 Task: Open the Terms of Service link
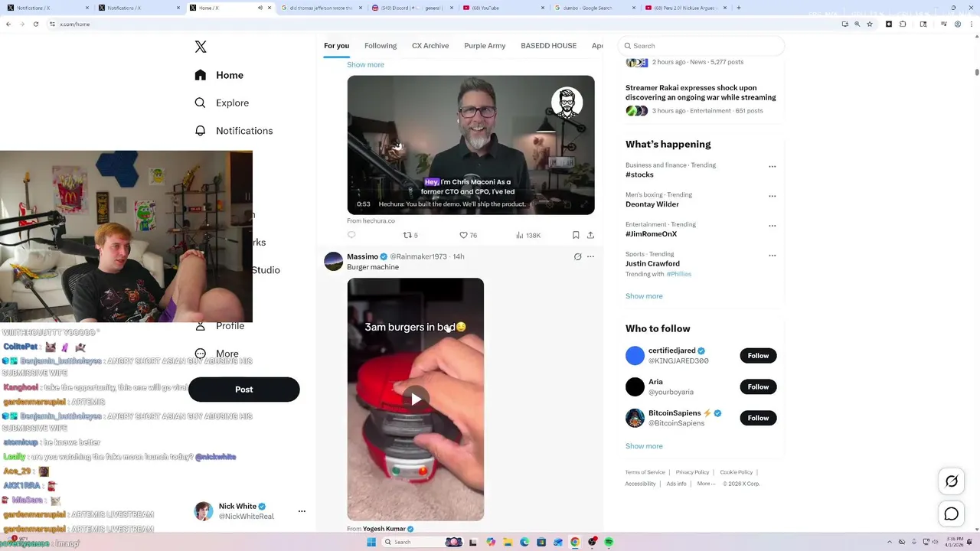[x=645, y=472]
